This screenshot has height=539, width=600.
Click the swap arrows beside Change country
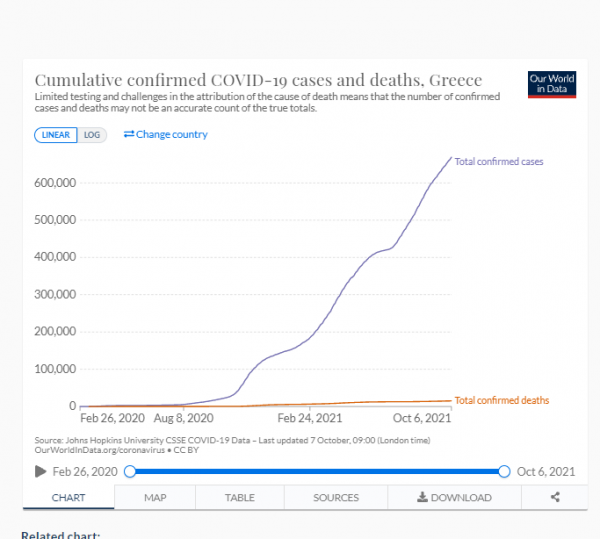tap(129, 134)
